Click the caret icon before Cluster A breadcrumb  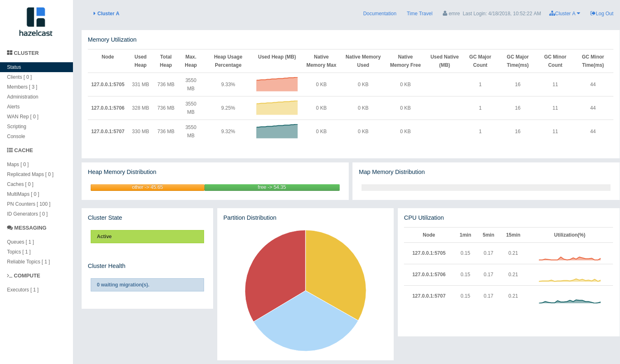coord(94,14)
